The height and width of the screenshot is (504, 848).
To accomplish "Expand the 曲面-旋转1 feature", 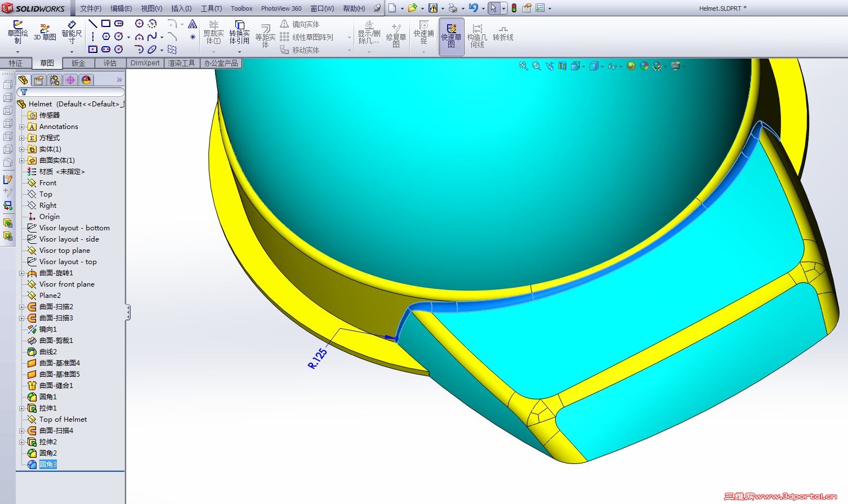I will 22,273.
